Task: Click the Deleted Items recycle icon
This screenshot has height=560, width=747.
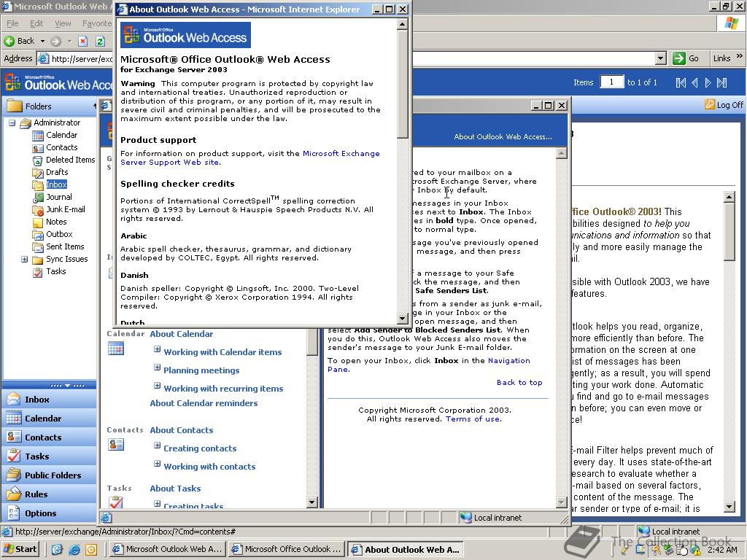Action: coord(38,160)
